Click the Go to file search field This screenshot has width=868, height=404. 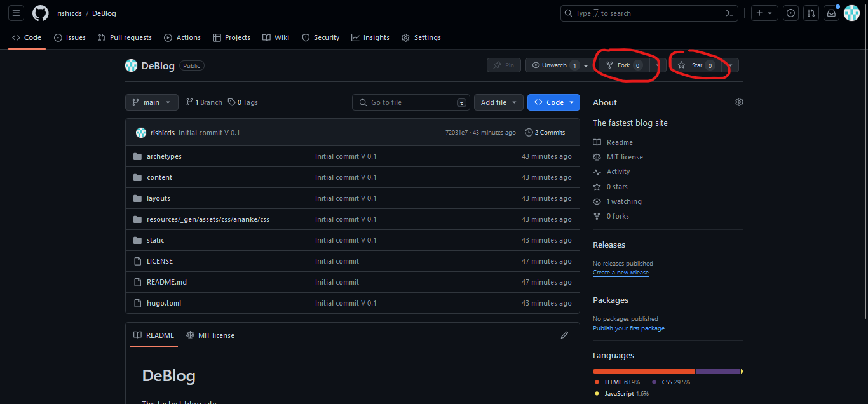click(411, 102)
